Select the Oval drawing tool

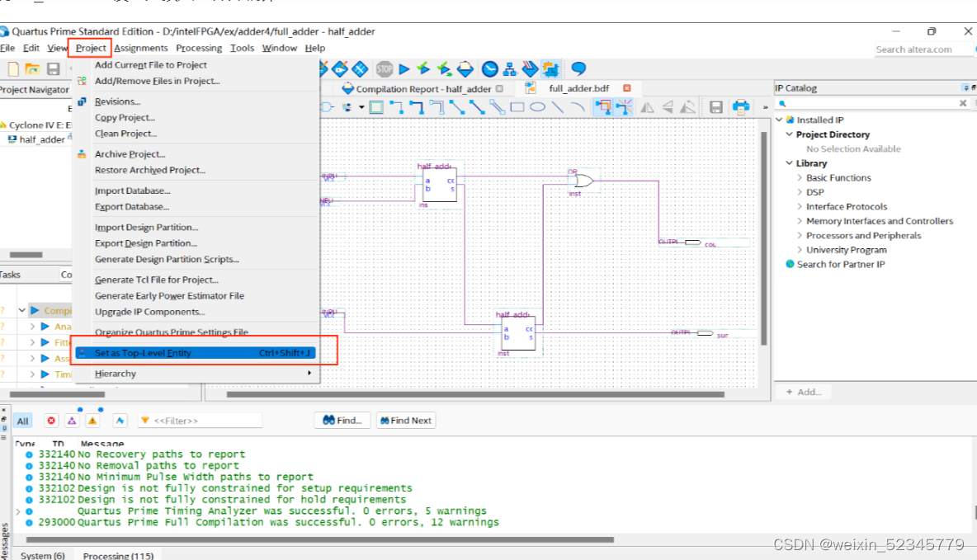click(x=537, y=107)
